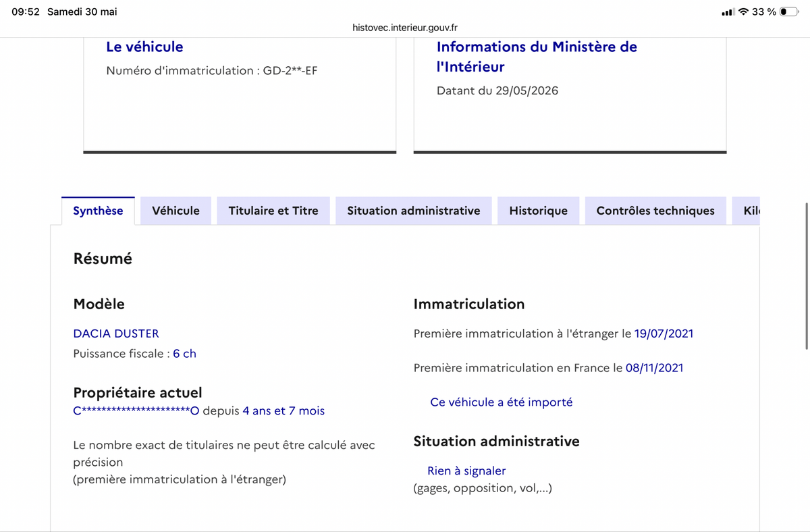Tap the battery icon in status bar
Screen dimensions: 810x532
[789, 12]
